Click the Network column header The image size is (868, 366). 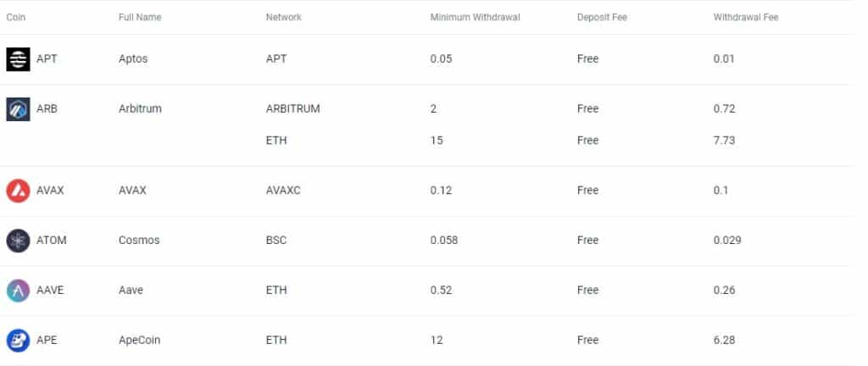click(283, 18)
